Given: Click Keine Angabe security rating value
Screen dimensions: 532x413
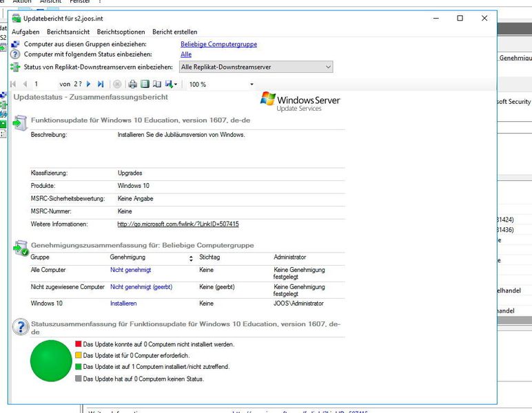Looking at the screenshot, I should tap(135, 198).
